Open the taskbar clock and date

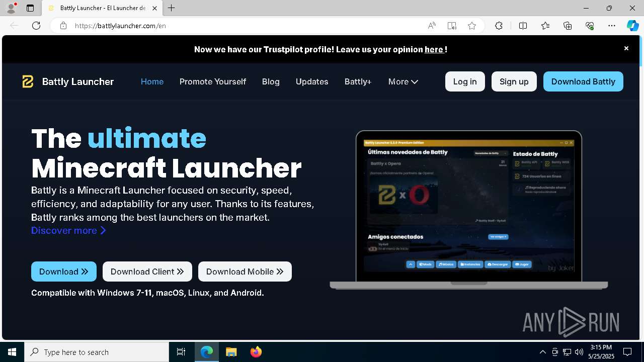click(x=601, y=352)
